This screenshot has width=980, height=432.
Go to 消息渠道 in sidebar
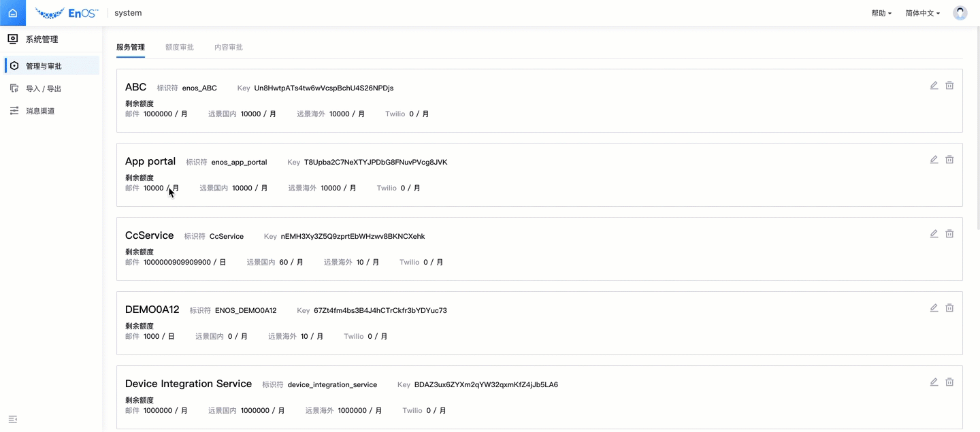coord(40,111)
